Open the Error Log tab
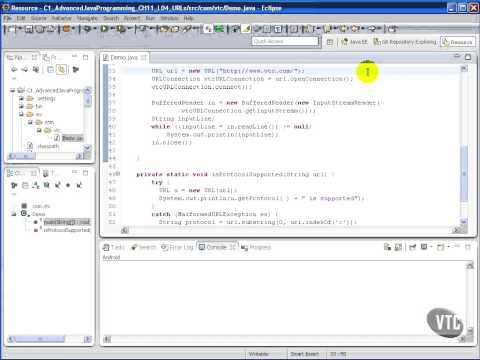 [177, 247]
